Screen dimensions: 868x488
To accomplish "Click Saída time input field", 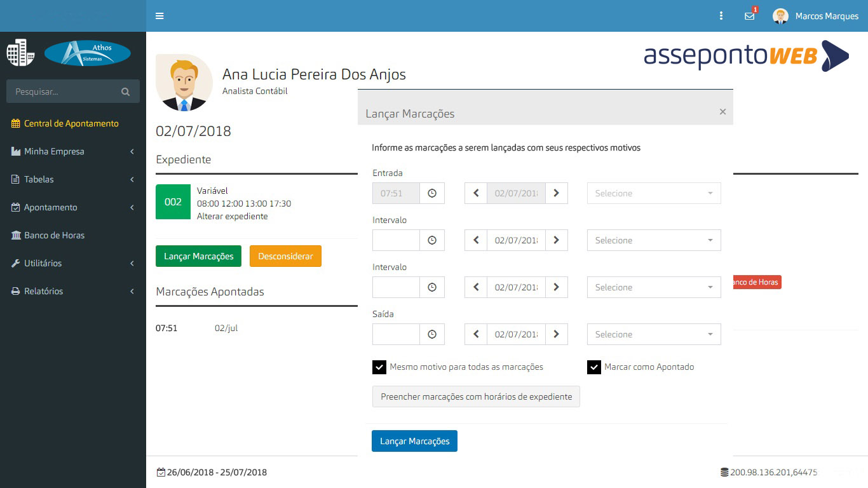I will (396, 334).
